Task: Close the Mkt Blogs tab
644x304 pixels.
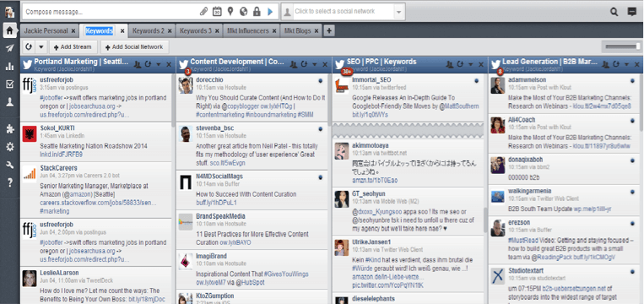Action: (x=317, y=30)
